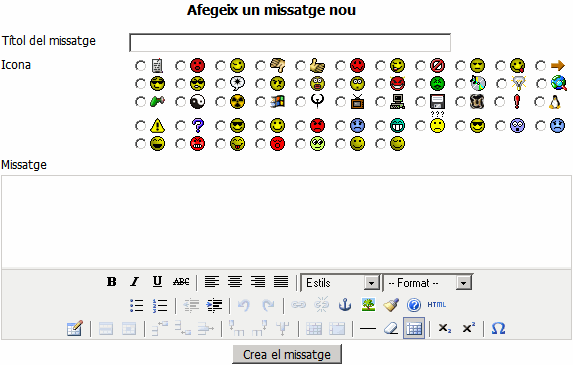Outdent the paragraph

click(x=191, y=305)
